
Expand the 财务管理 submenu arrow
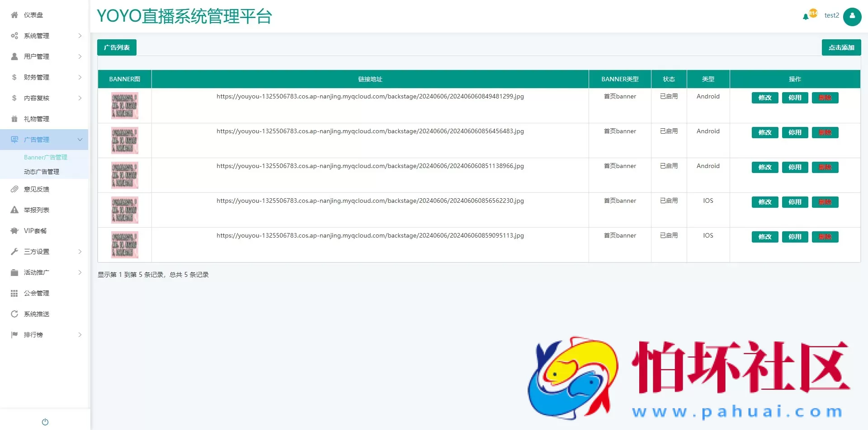[80, 77]
